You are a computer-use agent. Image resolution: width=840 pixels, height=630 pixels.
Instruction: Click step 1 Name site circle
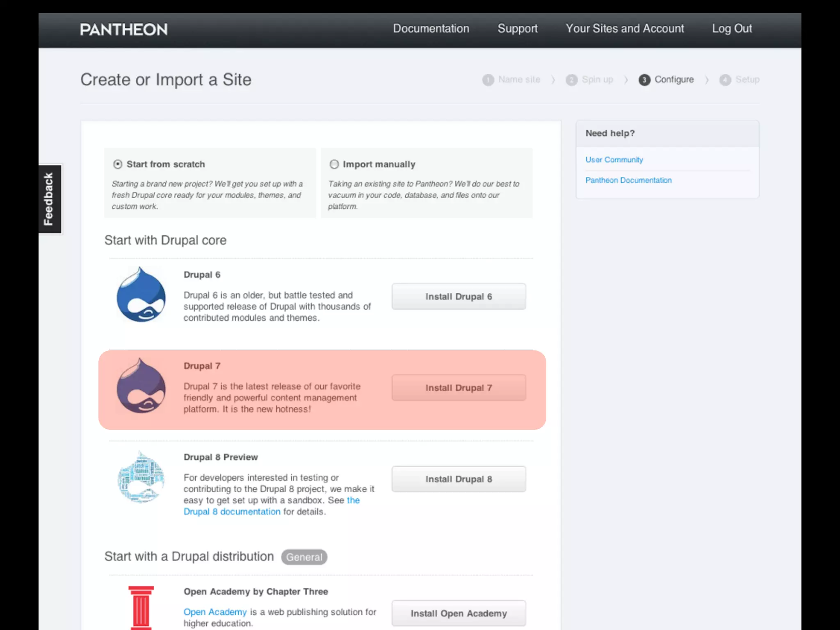pos(488,80)
